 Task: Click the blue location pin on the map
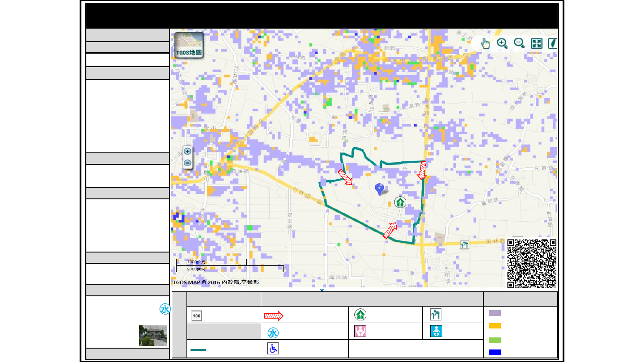(x=380, y=189)
